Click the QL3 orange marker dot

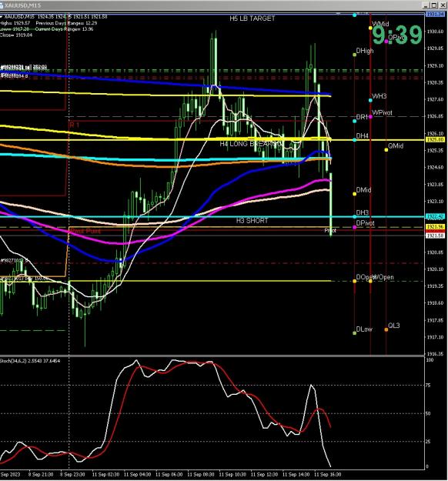pyautogui.click(x=386, y=329)
